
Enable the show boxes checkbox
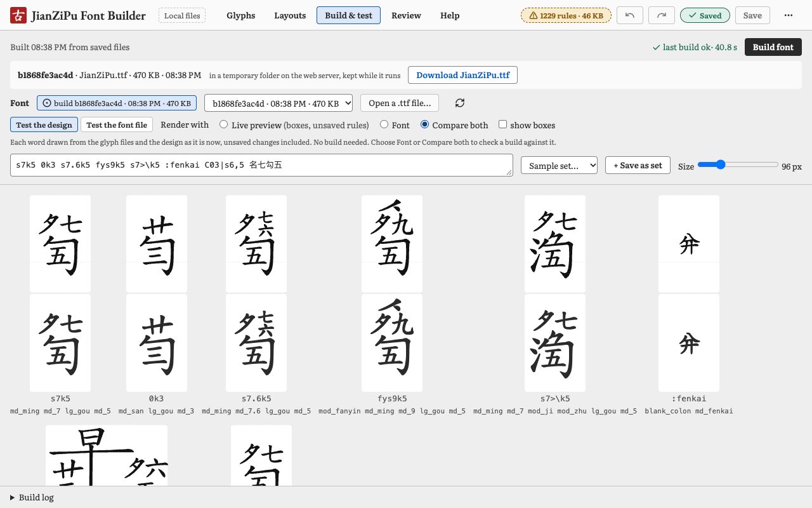click(x=503, y=124)
